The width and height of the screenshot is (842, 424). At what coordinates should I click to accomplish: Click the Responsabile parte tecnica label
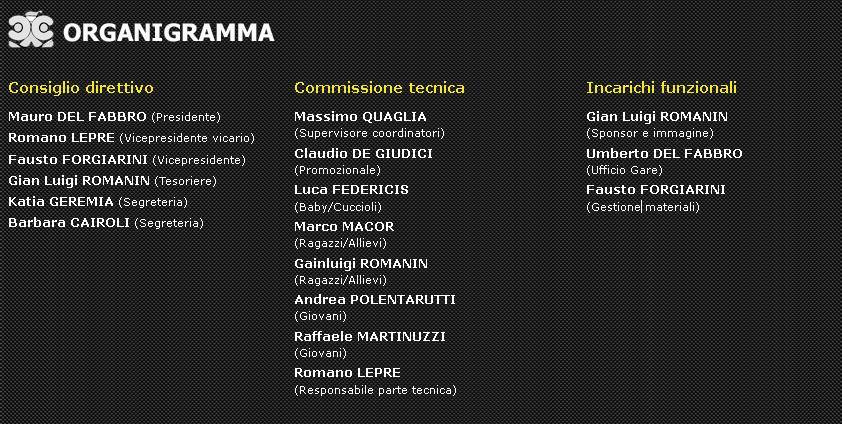point(375,390)
